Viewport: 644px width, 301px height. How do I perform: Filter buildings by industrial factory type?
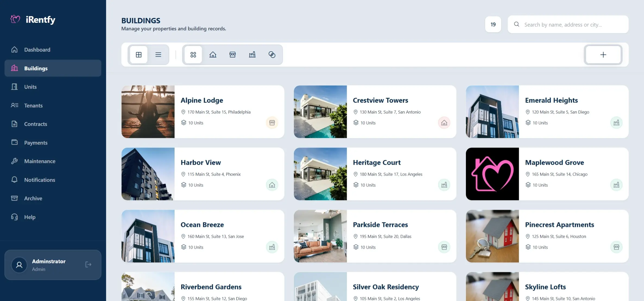coord(252,55)
